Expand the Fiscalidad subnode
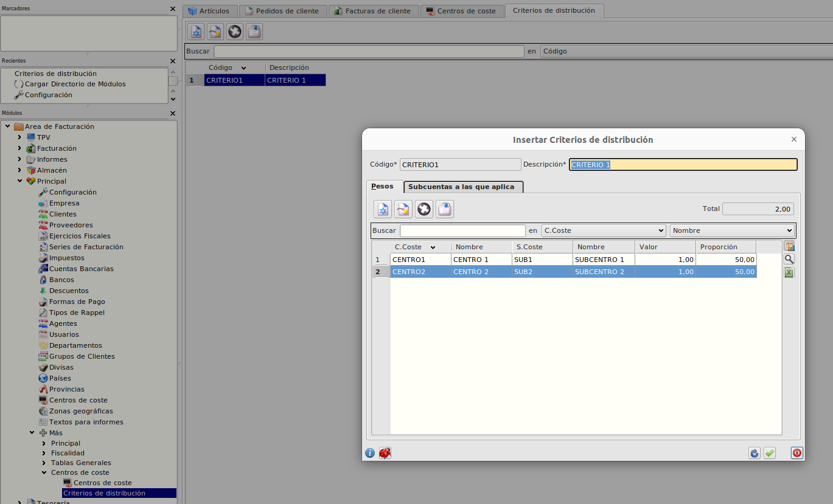Viewport: 833px width, 504px height. [44, 453]
